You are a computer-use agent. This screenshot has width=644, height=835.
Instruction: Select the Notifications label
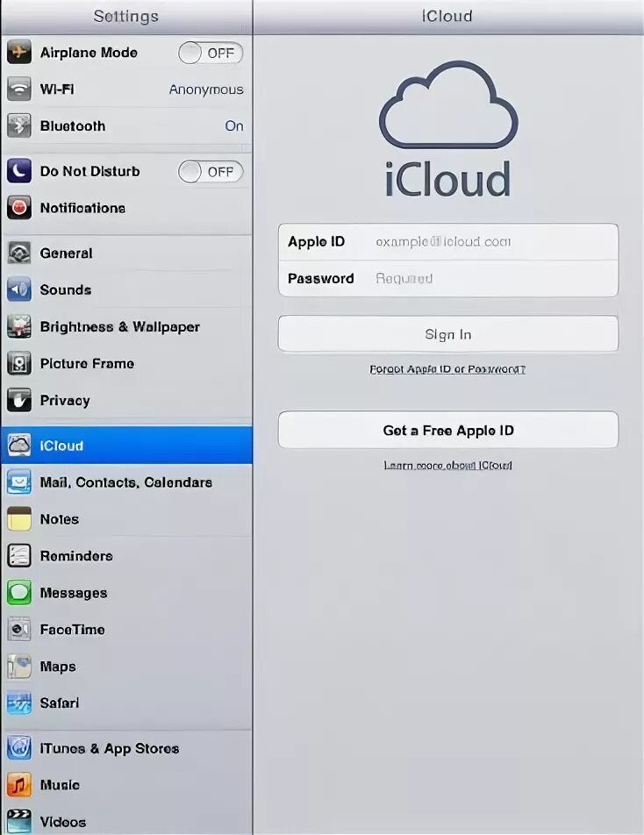point(82,208)
